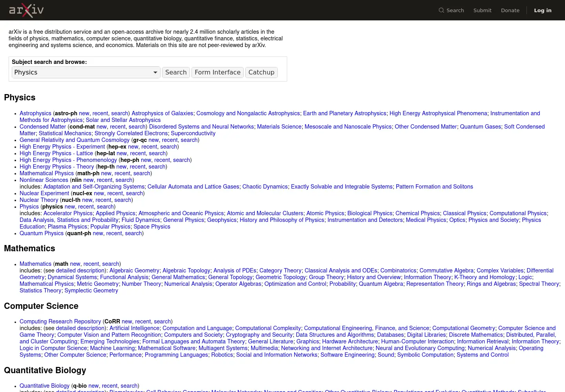This screenshot has height=392, width=565.
Task: Open High Energy Physics - Theory link
Action: pos(57,167)
